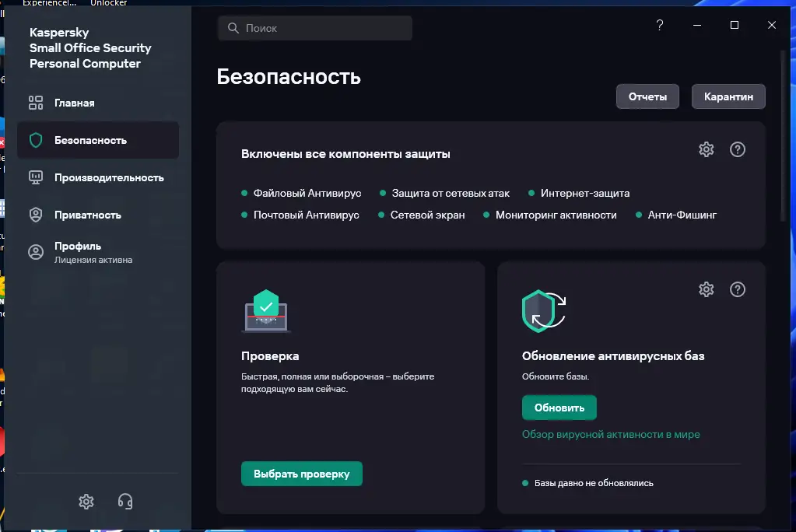The image size is (796, 532).
Task: Open the Производительность section
Action: pos(109,177)
